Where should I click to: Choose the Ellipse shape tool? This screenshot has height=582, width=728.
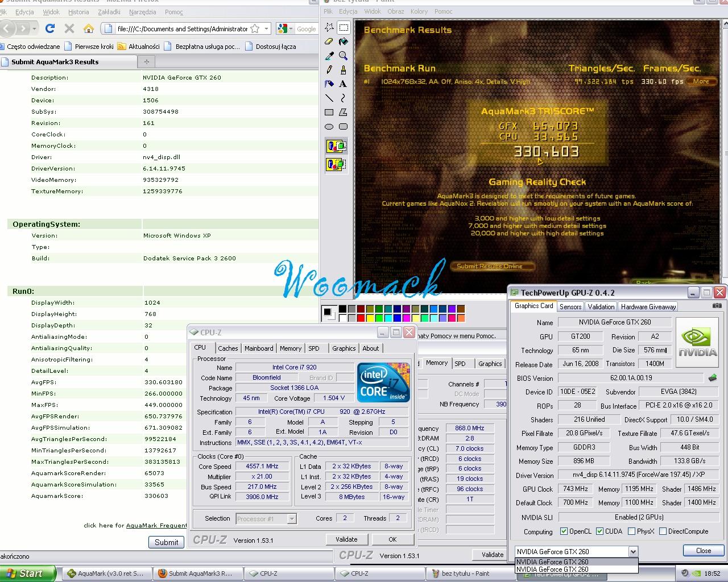pos(329,127)
